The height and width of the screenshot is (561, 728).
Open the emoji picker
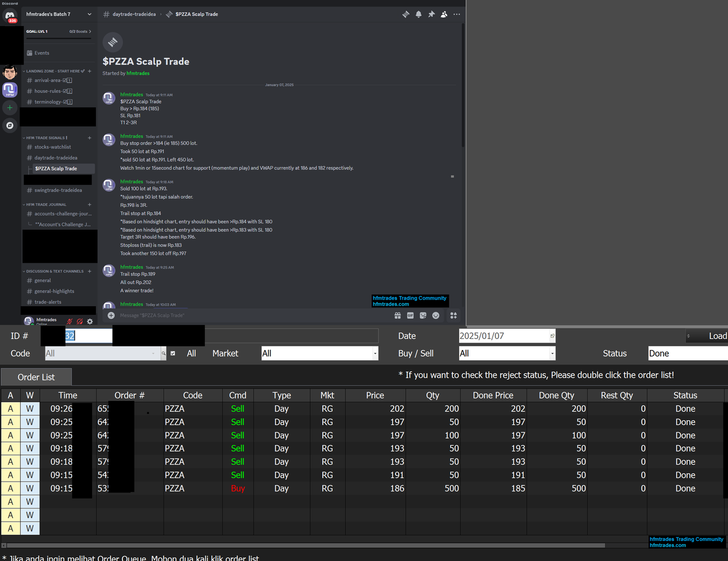(436, 315)
